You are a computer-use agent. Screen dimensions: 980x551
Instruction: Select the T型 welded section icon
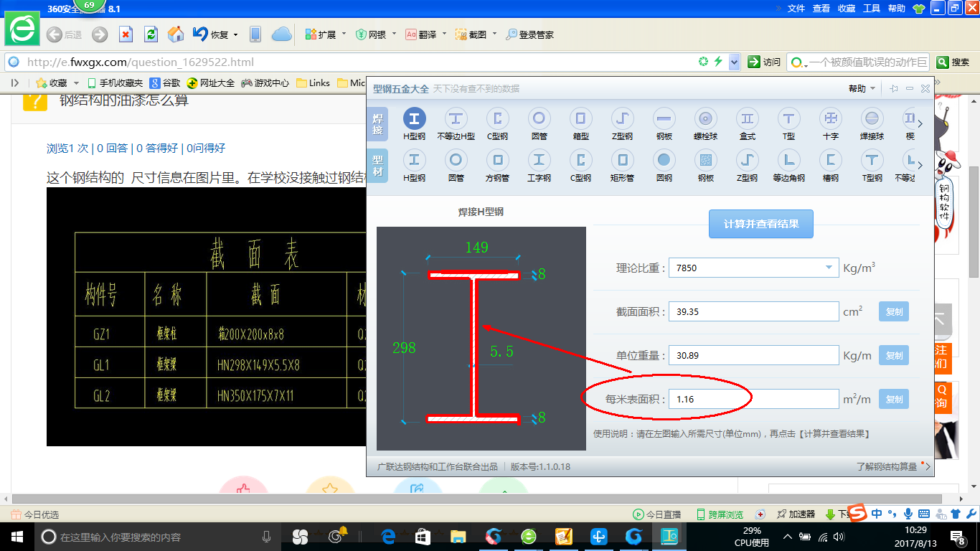tap(788, 123)
